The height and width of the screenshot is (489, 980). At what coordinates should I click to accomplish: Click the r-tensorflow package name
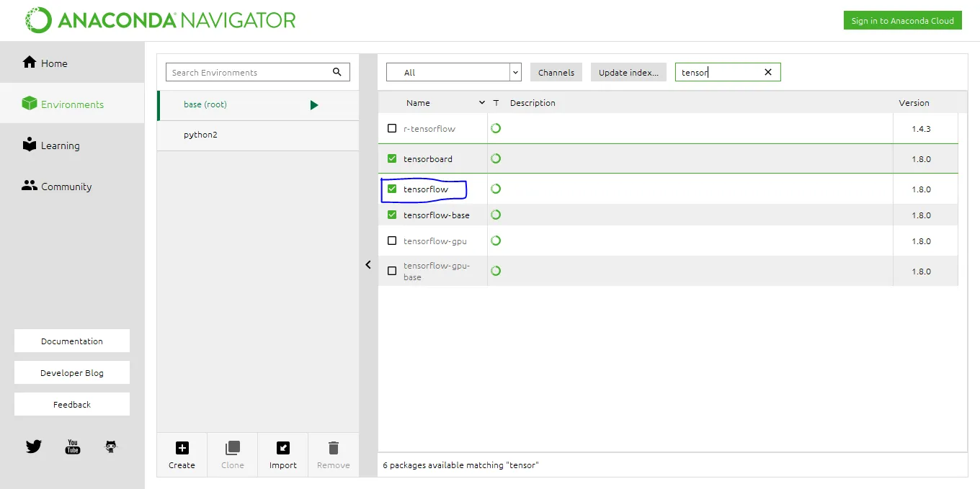429,129
